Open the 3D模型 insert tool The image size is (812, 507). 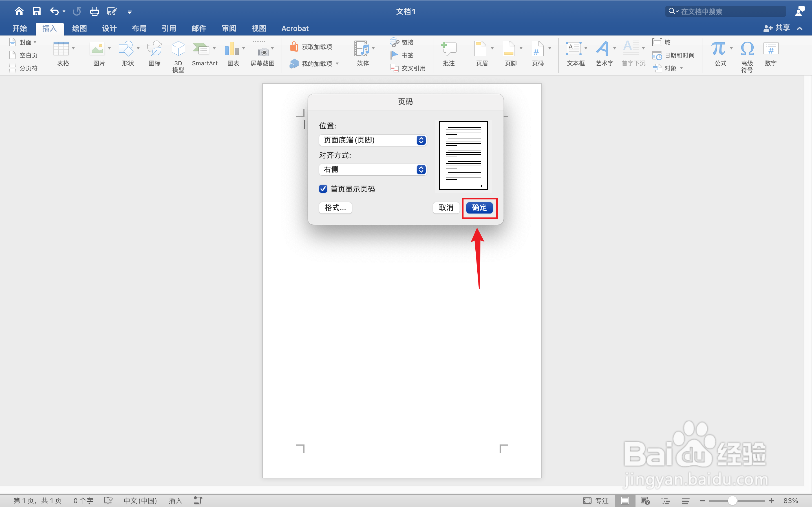coord(178,49)
